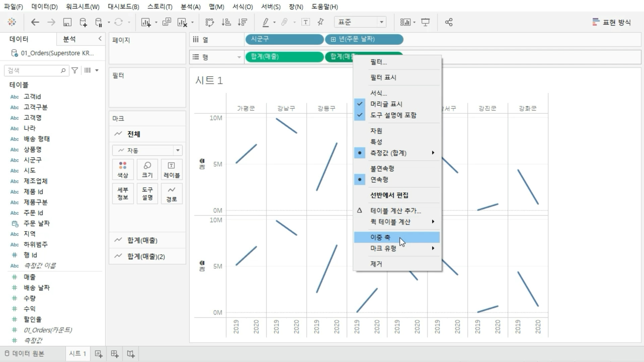This screenshot has width=644, height=362.
Task: Switch to the 분석 pane tab
Action: (x=69, y=39)
